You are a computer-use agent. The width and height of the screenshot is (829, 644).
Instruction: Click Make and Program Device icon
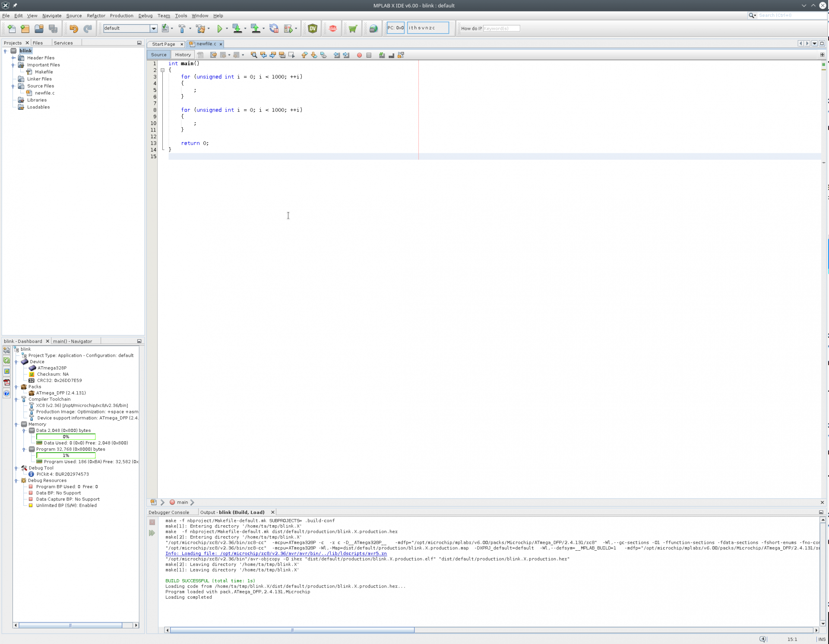(x=237, y=29)
